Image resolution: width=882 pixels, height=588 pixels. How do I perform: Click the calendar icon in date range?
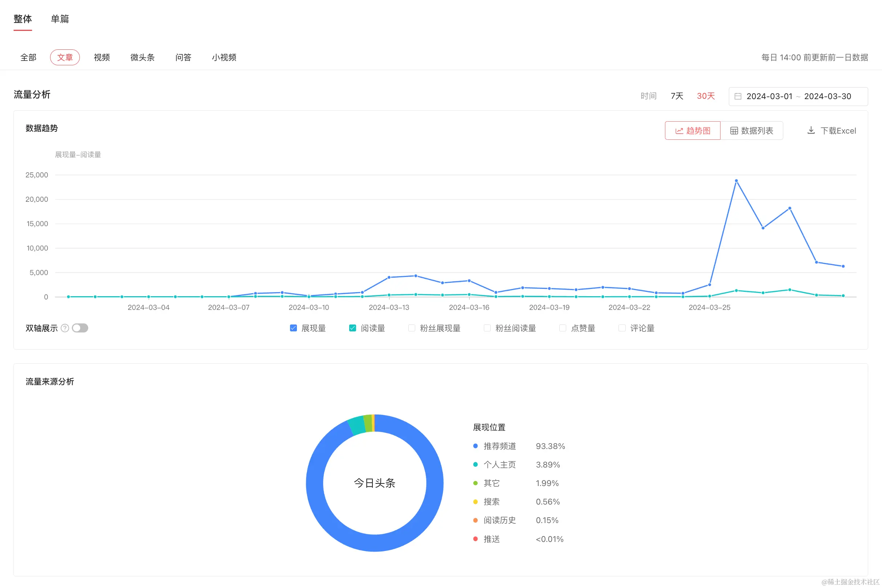coord(738,97)
